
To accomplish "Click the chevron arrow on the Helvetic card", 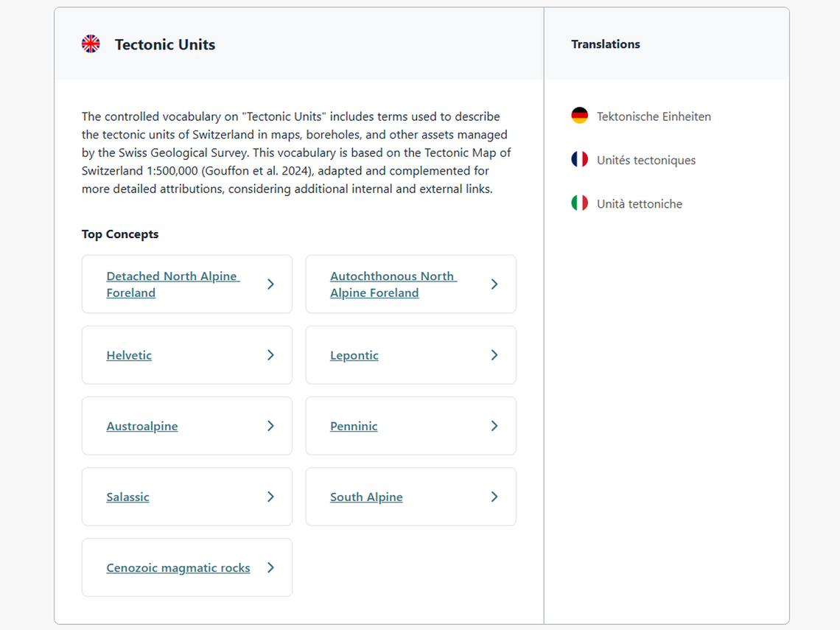I will pos(270,355).
